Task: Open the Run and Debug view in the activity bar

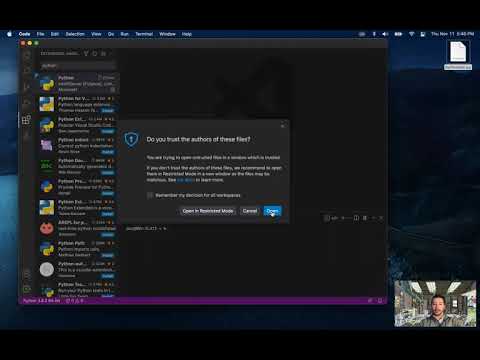Action: click(27, 103)
